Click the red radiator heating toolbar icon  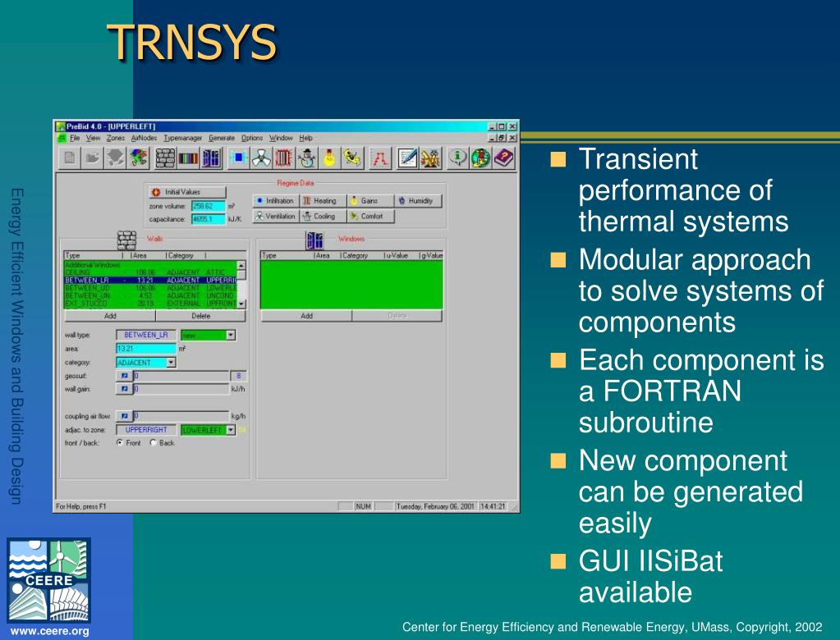284,158
